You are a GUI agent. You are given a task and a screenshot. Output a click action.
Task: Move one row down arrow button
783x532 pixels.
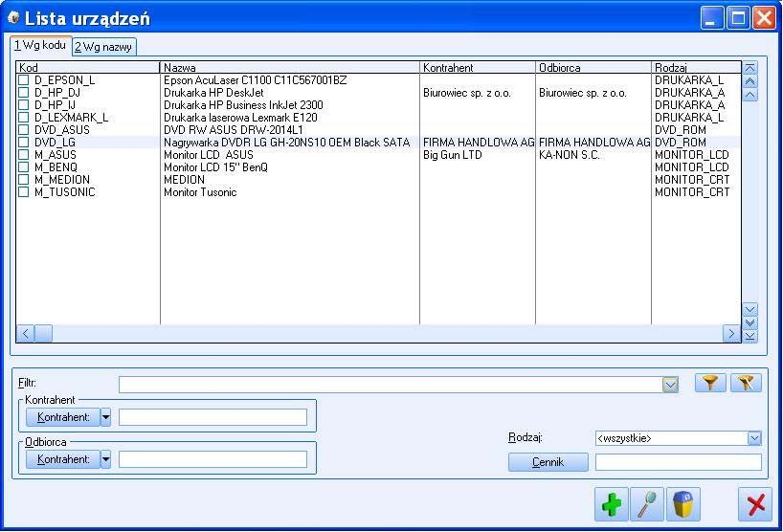click(x=749, y=309)
